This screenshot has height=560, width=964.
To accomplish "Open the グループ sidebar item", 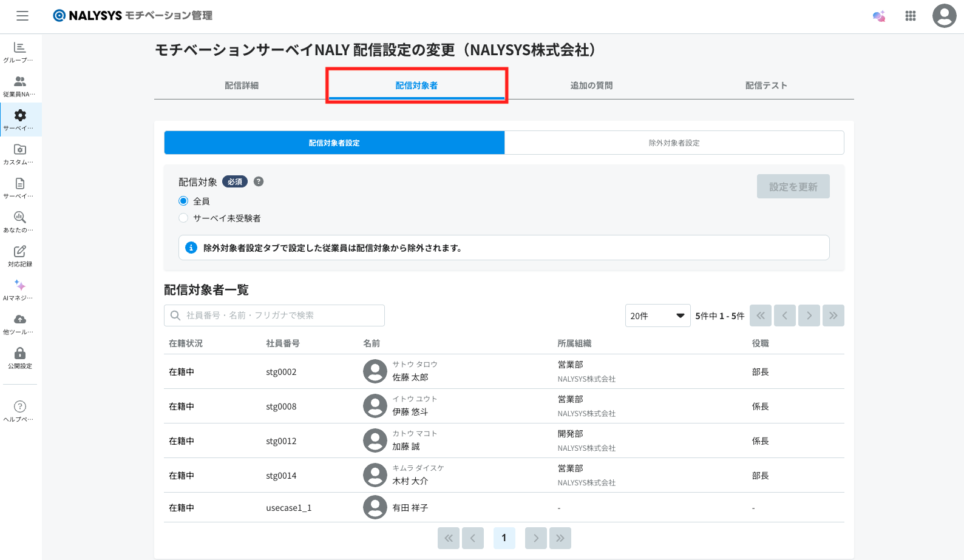I will (x=20, y=52).
